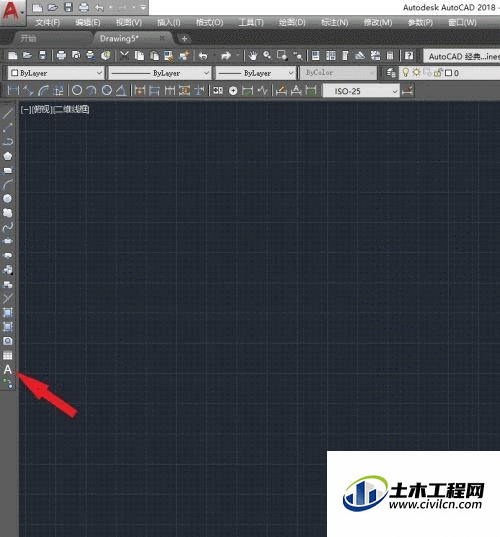
Task: Open the ByColor plot style dropdown
Action: coord(338,73)
